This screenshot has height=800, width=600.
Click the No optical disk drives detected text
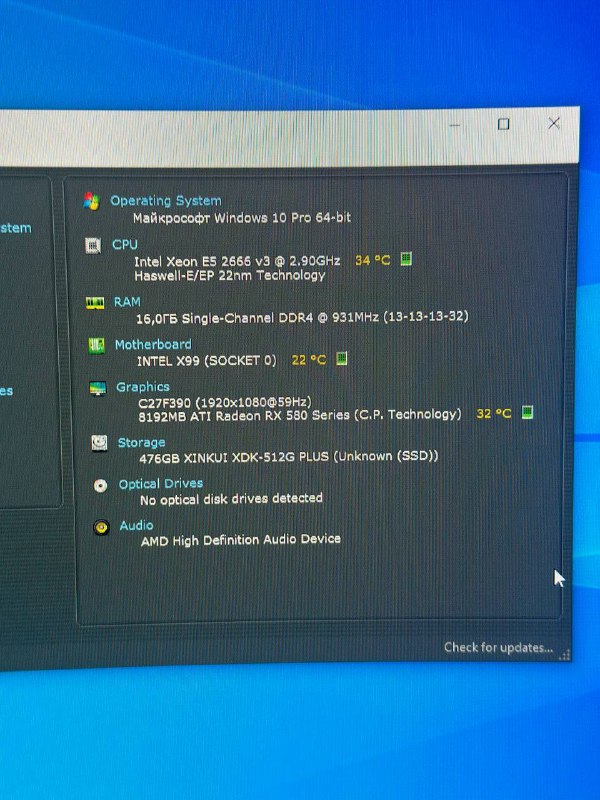coord(231,498)
